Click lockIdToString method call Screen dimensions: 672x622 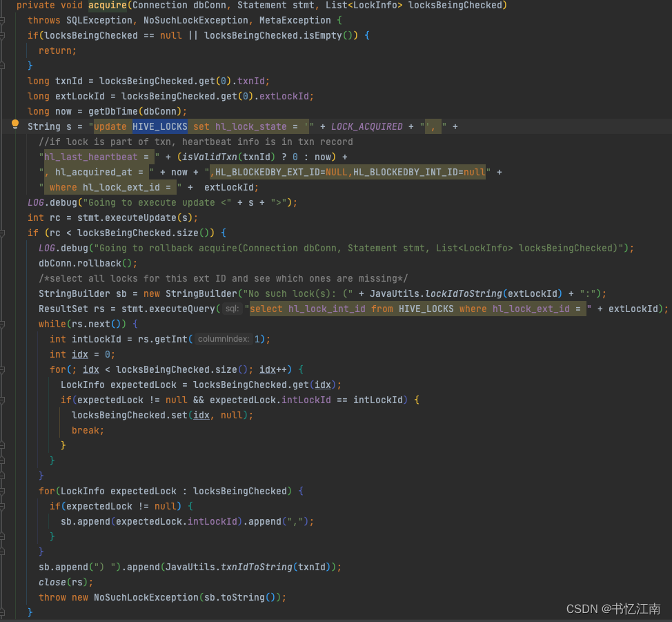463,294
